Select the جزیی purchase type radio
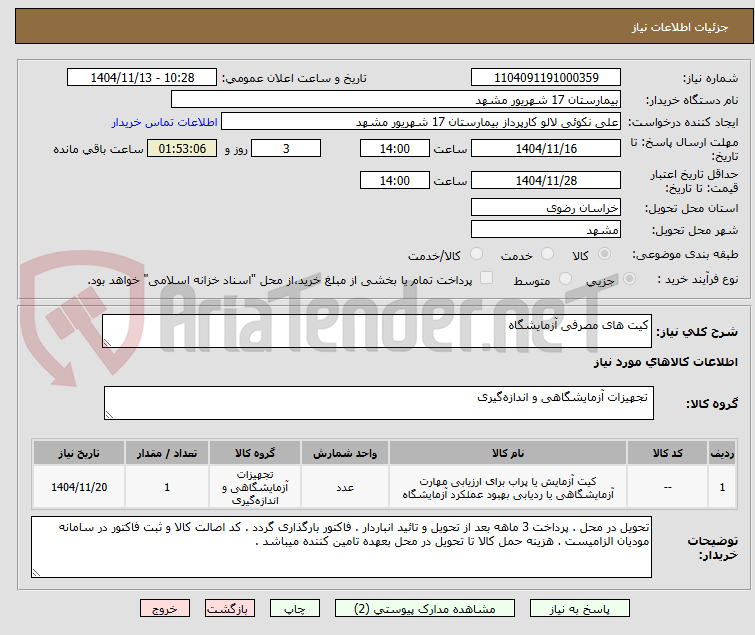This screenshot has height=635, width=755. point(629,279)
